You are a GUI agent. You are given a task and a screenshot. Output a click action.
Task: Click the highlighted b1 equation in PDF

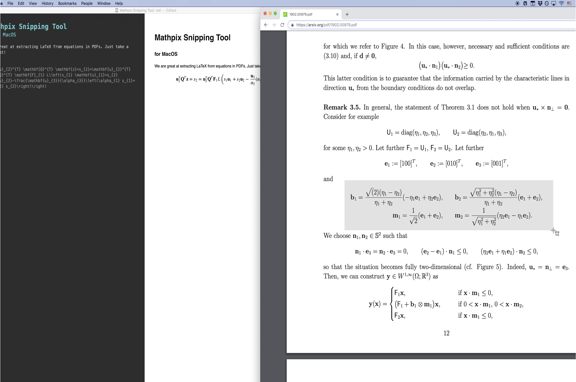(x=396, y=197)
